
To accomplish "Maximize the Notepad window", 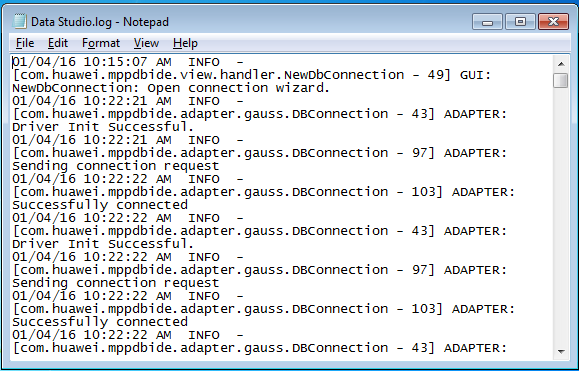I will pyautogui.click(x=520, y=22).
